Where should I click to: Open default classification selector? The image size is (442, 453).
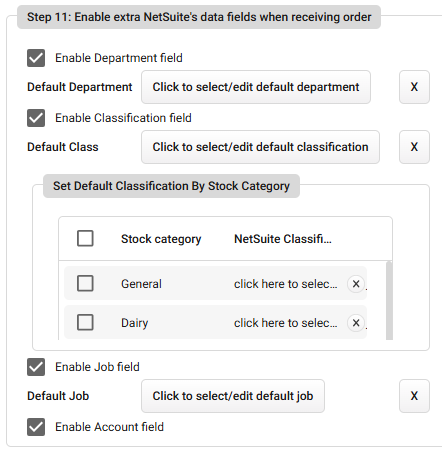click(260, 147)
